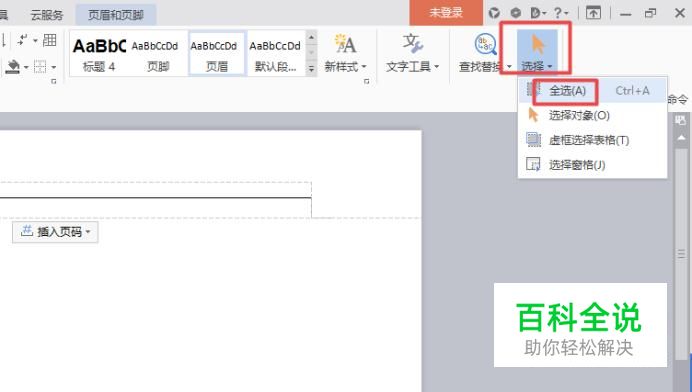Open the 页眉和页脚 ribbon tab
This screenshot has height=392, width=692.
pos(116,15)
